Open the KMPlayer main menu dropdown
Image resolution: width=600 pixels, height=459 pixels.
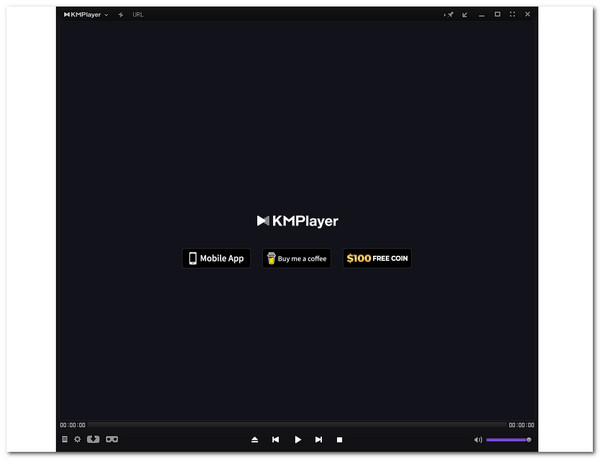[x=86, y=15]
